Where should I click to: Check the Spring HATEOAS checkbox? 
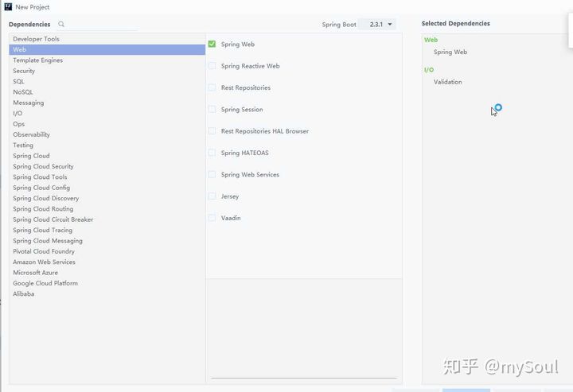(212, 153)
